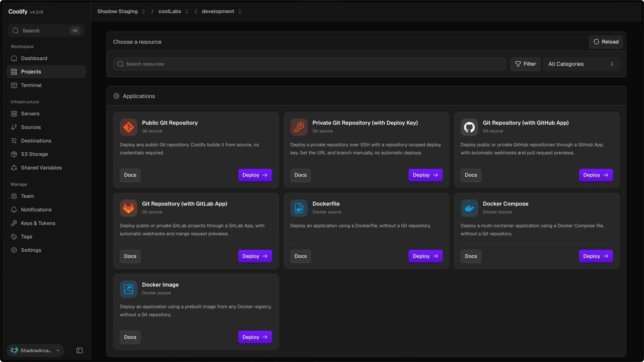Open the All Categories dropdown
644x362 pixels.
[x=581, y=64]
